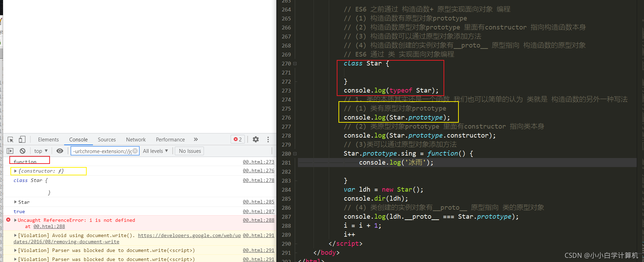Click in code line console.log('冰雨')
The width and height of the screenshot is (644, 262).
396,163
